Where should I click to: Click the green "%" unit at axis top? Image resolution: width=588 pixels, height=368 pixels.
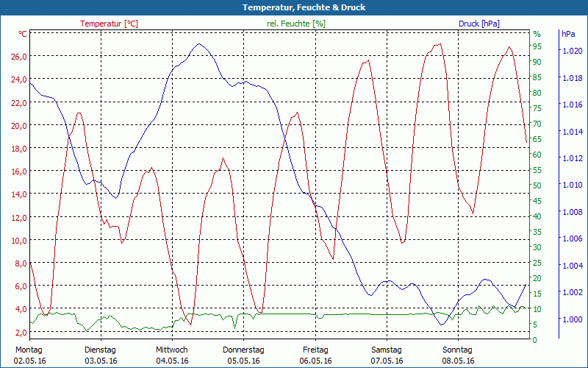[537, 34]
